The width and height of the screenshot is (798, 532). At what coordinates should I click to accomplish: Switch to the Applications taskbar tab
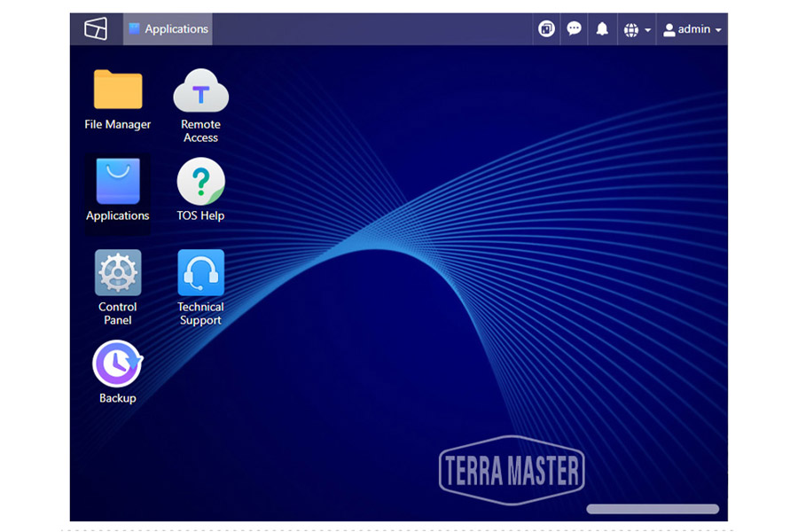pyautogui.click(x=168, y=27)
